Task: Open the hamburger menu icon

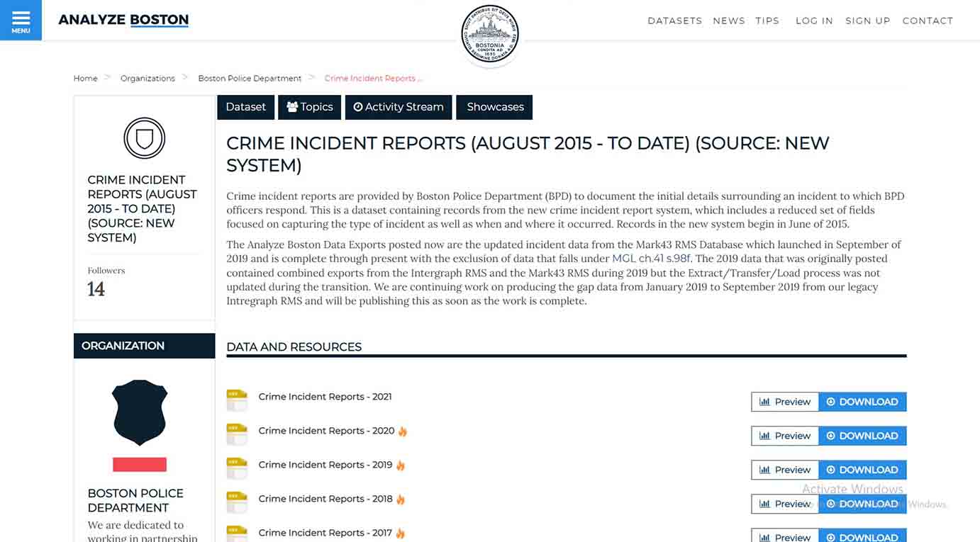Action: pyautogui.click(x=21, y=19)
